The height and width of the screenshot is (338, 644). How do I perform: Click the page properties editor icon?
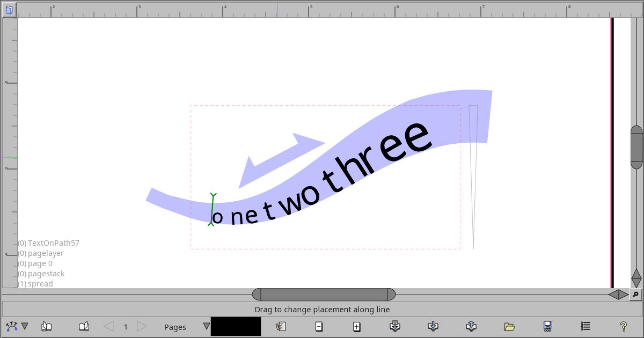[x=280, y=326]
